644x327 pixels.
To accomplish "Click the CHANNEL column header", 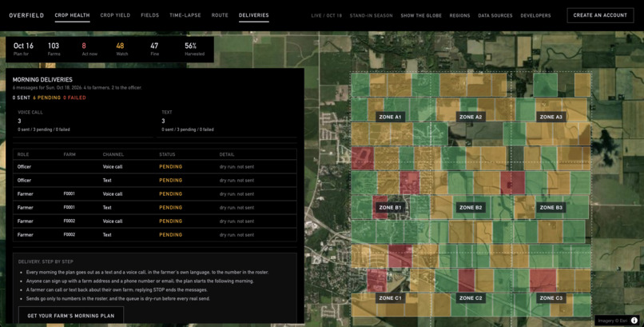I will pyautogui.click(x=113, y=154).
